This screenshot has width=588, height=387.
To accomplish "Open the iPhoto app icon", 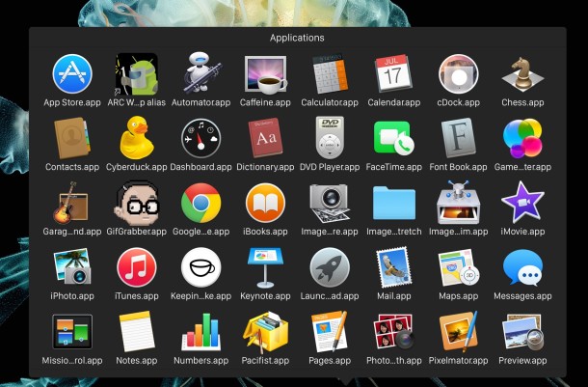I will coord(72,267).
